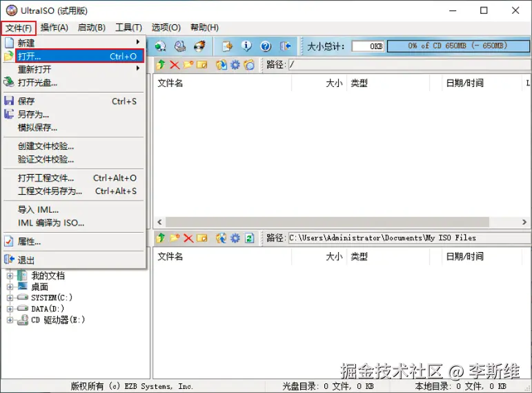Click the add files to image icon in the local pane toolbar
The image size is (532, 393).
pyautogui.click(x=221, y=238)
